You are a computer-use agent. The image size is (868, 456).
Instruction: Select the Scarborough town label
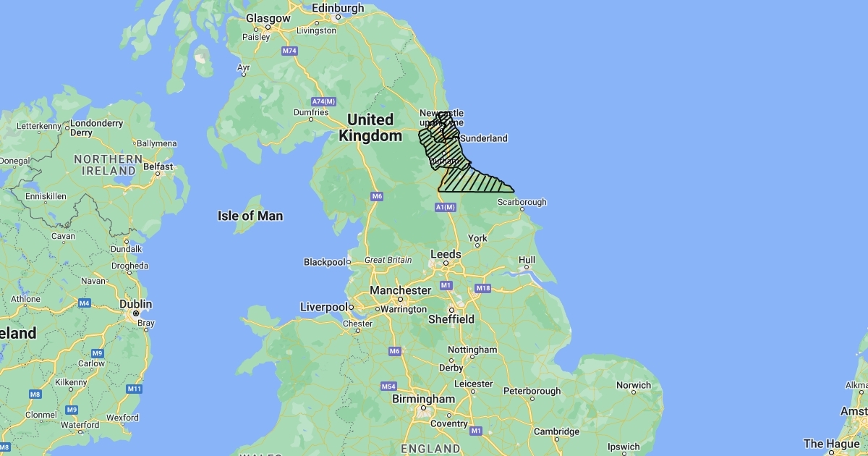click(522, 201)
